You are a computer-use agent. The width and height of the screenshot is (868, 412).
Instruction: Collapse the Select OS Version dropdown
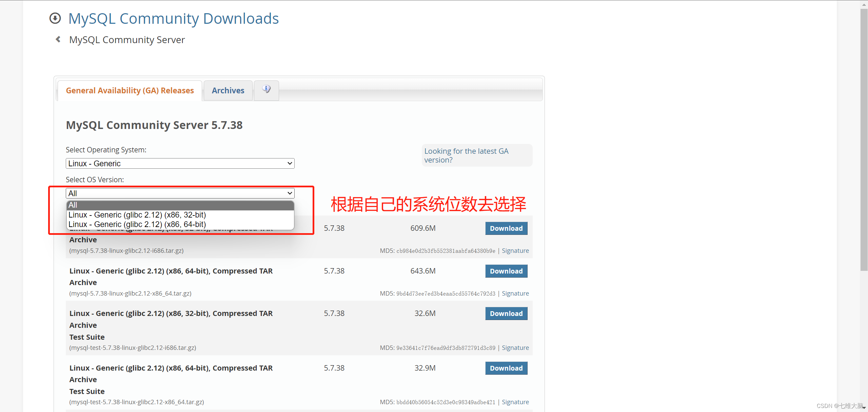pyautogui.click(x=180, y=193)
